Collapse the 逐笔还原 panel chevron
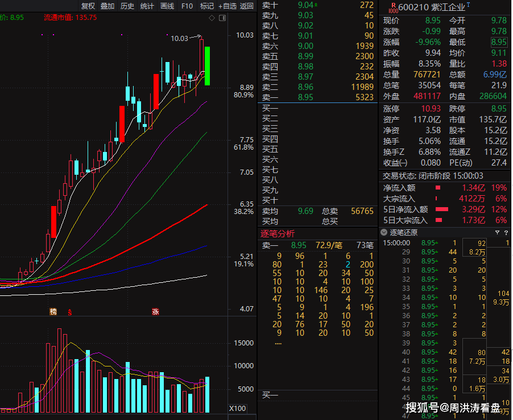Image resolution: width=513 pixels, height=420 pixels. 384,233
